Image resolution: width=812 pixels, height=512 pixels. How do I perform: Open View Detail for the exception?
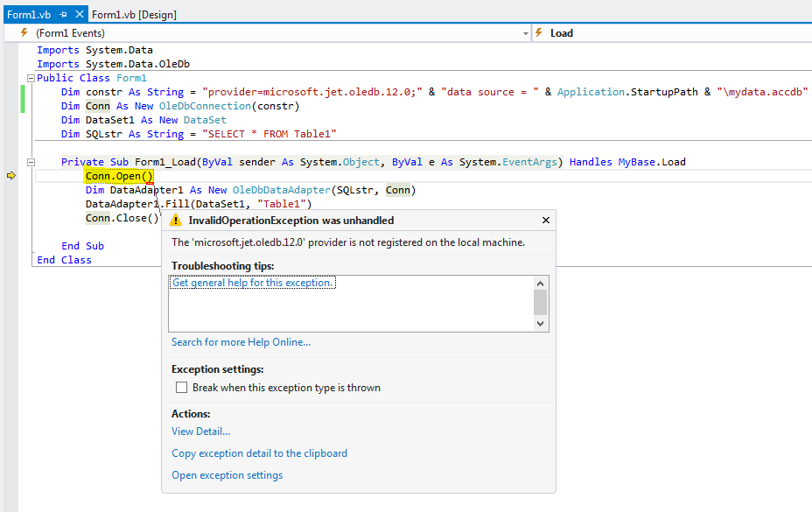tap(200, 431)
